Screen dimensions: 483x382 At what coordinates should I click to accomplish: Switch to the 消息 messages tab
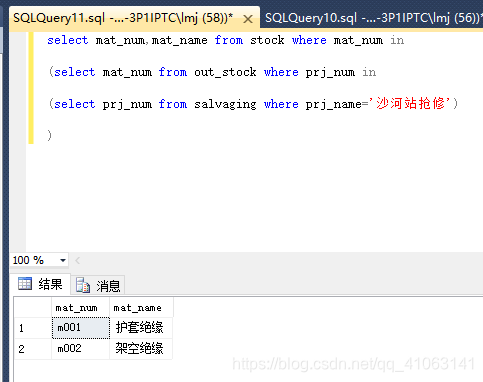pyautogui.click(x=98, y=286)
